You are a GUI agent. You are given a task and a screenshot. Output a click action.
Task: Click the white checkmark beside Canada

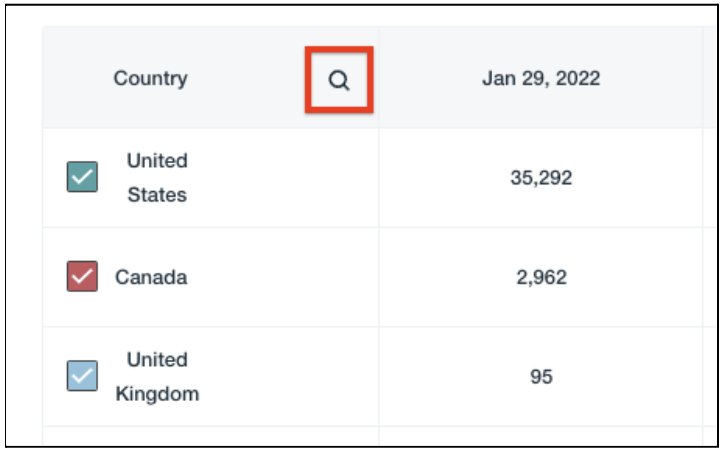pyautogui.click(x=82, y=276)
